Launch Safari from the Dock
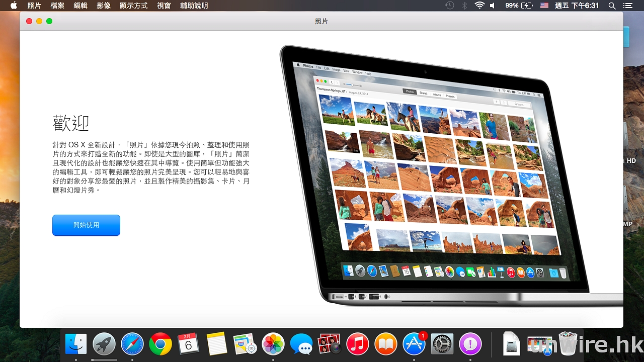644x362 pixels. point(132,344)
